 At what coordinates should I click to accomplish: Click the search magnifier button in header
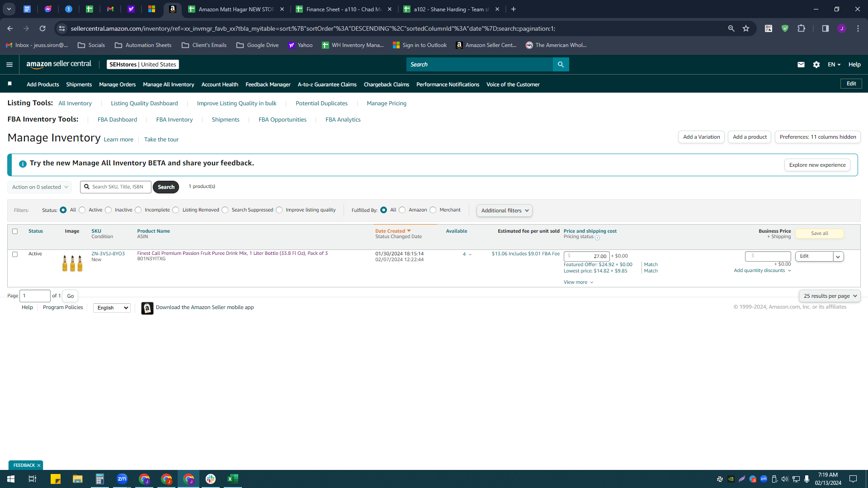[x=561, y=65]
